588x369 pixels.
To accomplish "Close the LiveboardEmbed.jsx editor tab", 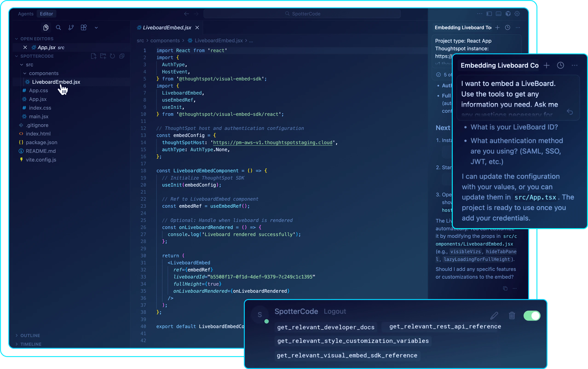I will (197, 28).
